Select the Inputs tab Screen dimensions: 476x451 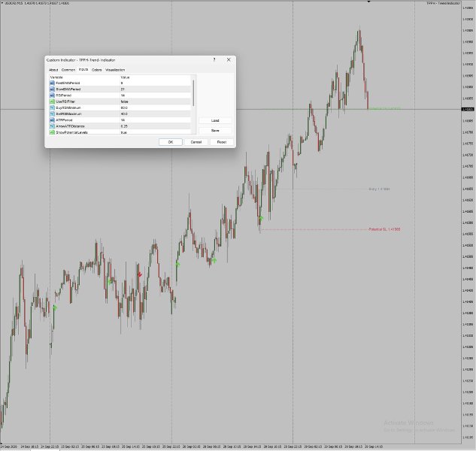[83, 69]
